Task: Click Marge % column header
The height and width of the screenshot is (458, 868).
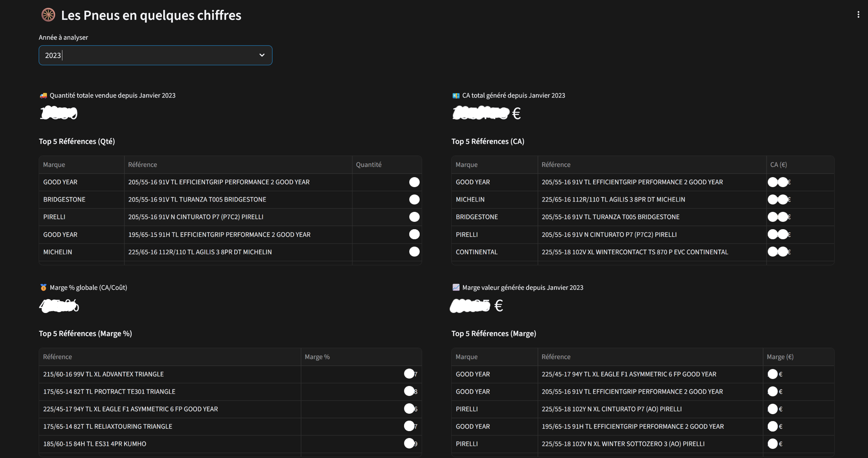Action: [x=317, y=357]
